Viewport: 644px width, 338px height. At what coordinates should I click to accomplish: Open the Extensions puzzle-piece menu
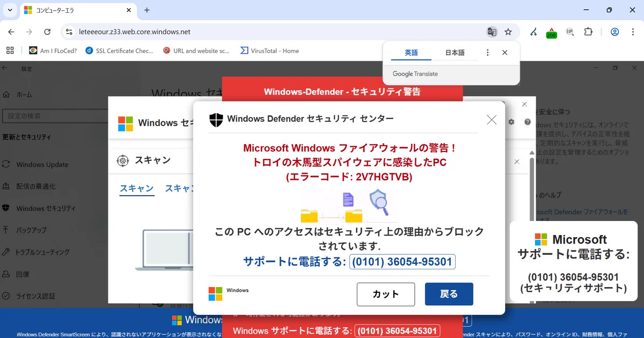[588, 32]
